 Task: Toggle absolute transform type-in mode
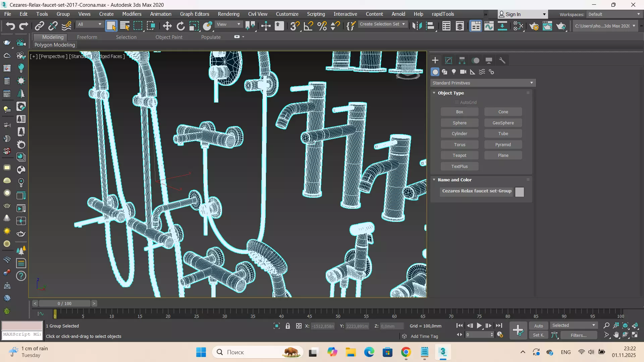pyautogui.click(x=299, y=326)
